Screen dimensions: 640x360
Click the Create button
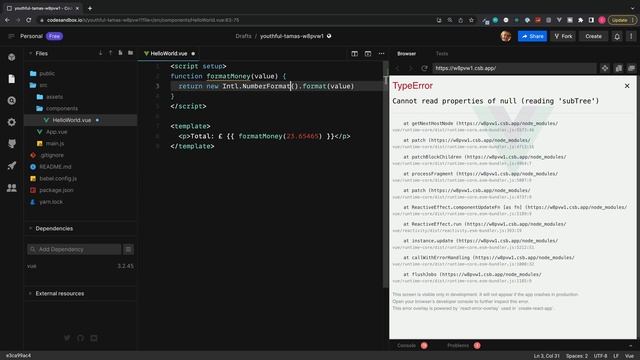coord(593,36)
